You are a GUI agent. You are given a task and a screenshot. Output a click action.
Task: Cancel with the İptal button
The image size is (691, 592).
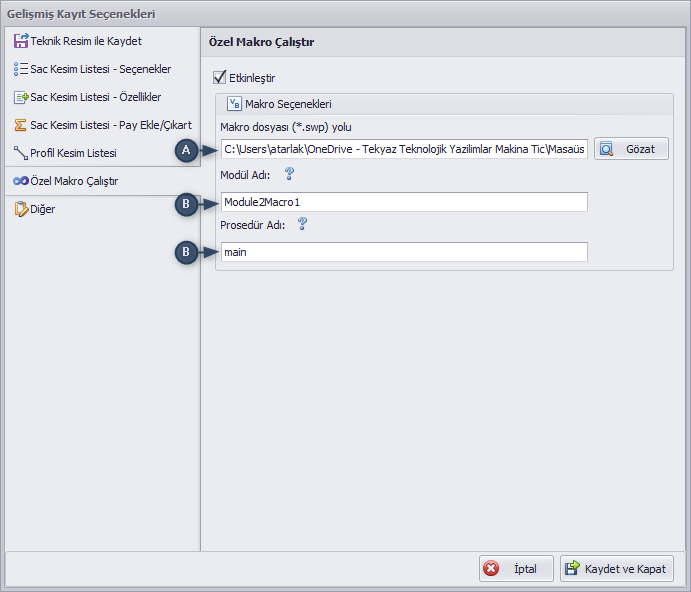point(516,569)
